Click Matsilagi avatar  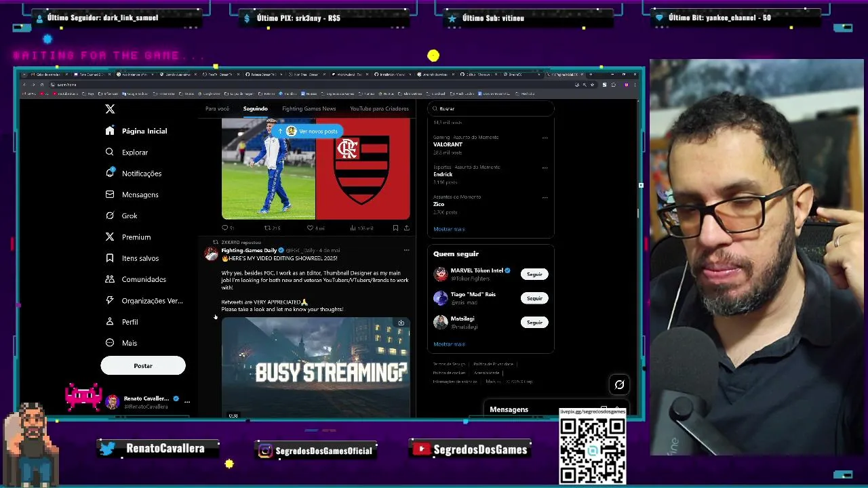pos(441,322)
